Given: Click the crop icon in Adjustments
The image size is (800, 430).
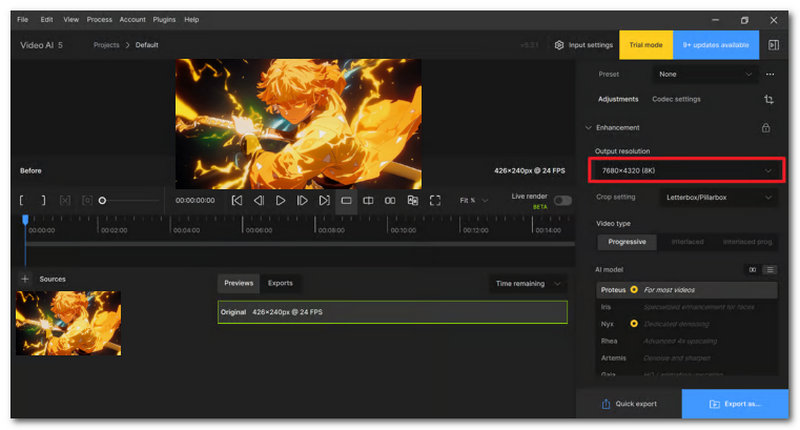Looking at the screenshot, I should 768,100.
